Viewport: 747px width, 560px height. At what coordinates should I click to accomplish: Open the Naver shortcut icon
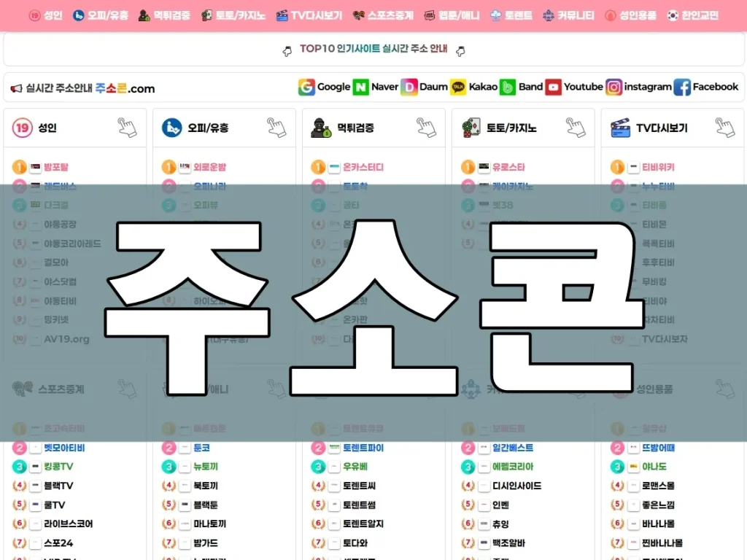pyautogui.click(x=361, y=87)
